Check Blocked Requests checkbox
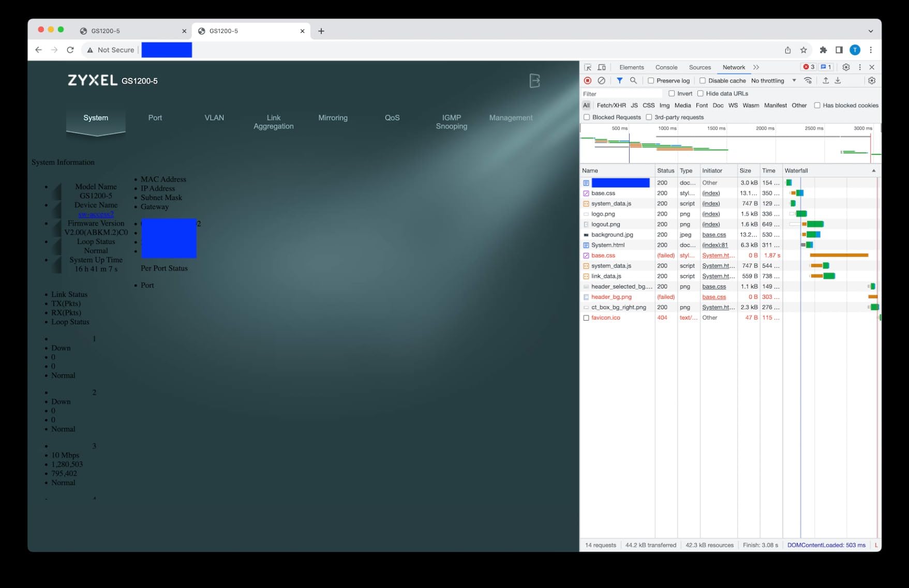909x588 pixels. pyautogui.click(x=587, y=117)
